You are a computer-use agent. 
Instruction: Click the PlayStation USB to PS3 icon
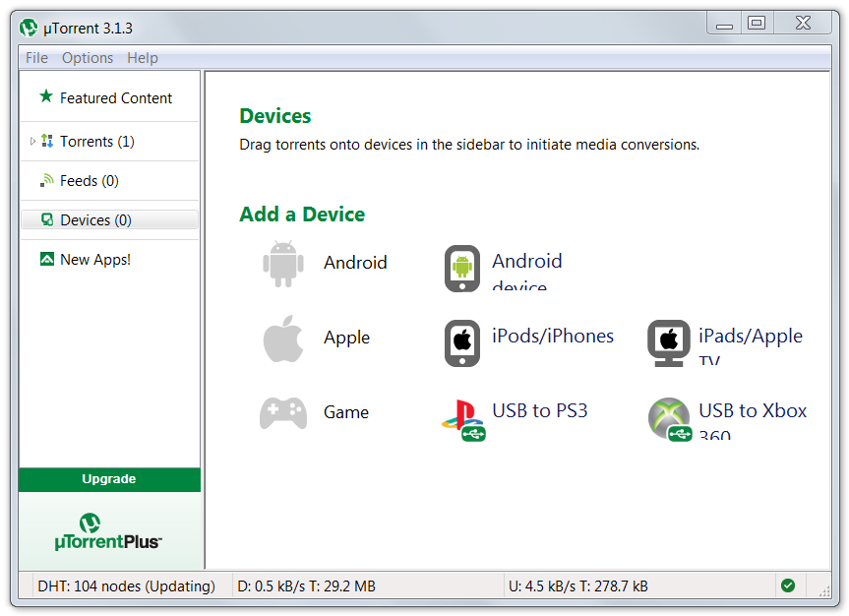click(463, 420)
